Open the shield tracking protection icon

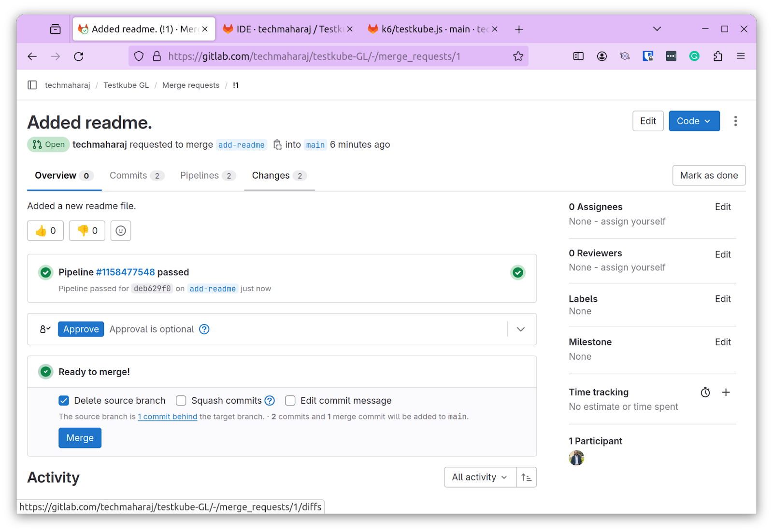(139, 56)
